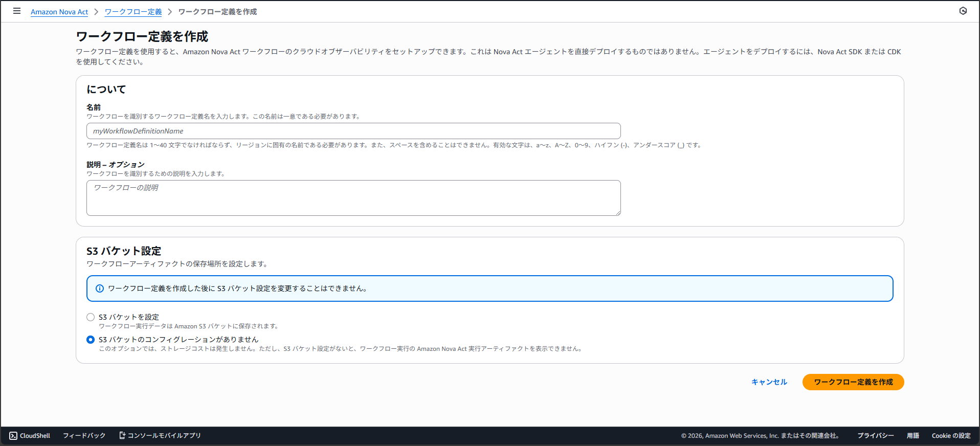
Task: Click the ワークフロー定義を作成 orange button
Action: [853, 382]
